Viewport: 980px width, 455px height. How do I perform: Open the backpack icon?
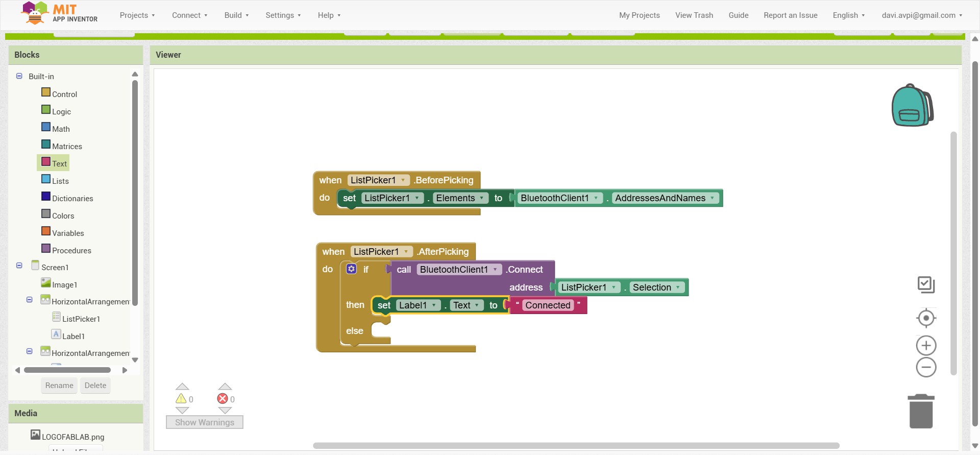[913, 105]
